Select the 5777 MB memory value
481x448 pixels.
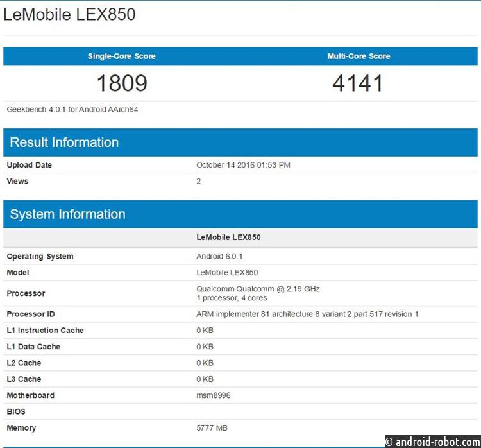212,428
